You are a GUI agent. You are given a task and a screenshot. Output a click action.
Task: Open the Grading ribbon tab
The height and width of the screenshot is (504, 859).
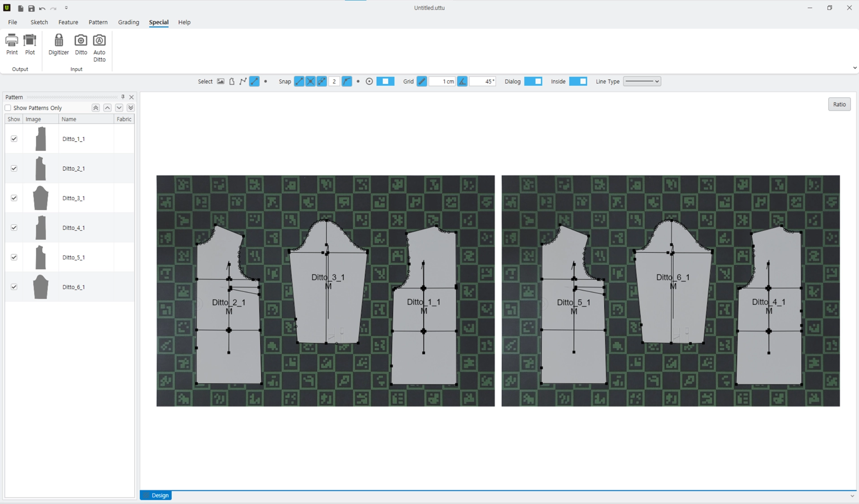(129, 22)
